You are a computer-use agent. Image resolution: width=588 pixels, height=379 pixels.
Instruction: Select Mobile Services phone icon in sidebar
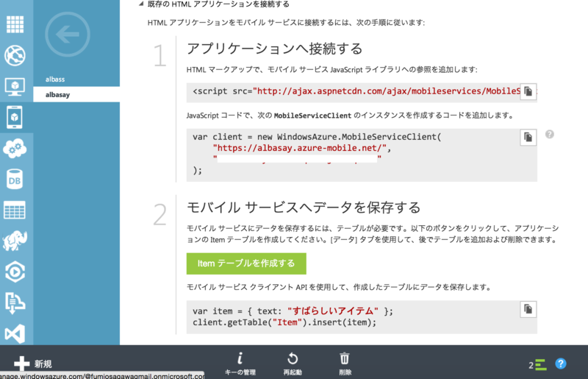[x=15, y=117]
